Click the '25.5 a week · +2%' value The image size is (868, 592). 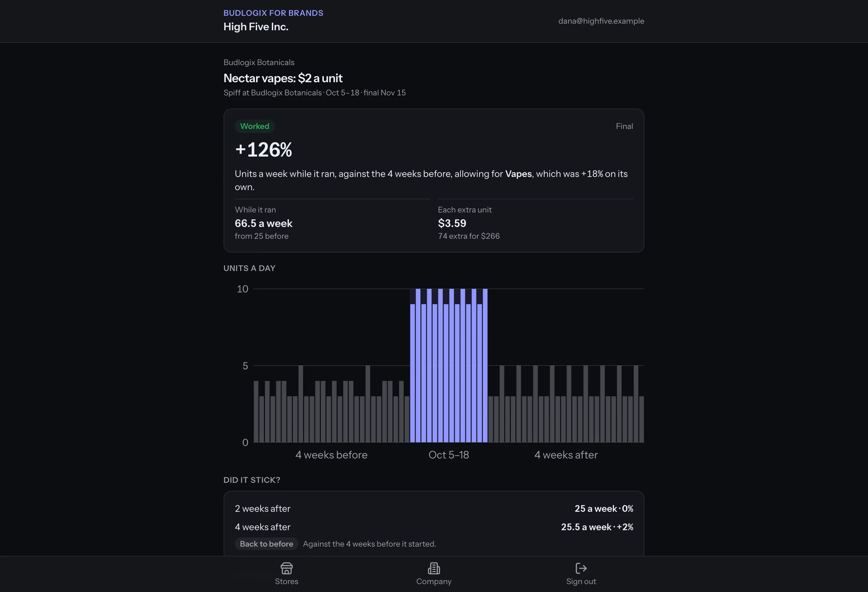pyautogui.click(x=597, y=527)
